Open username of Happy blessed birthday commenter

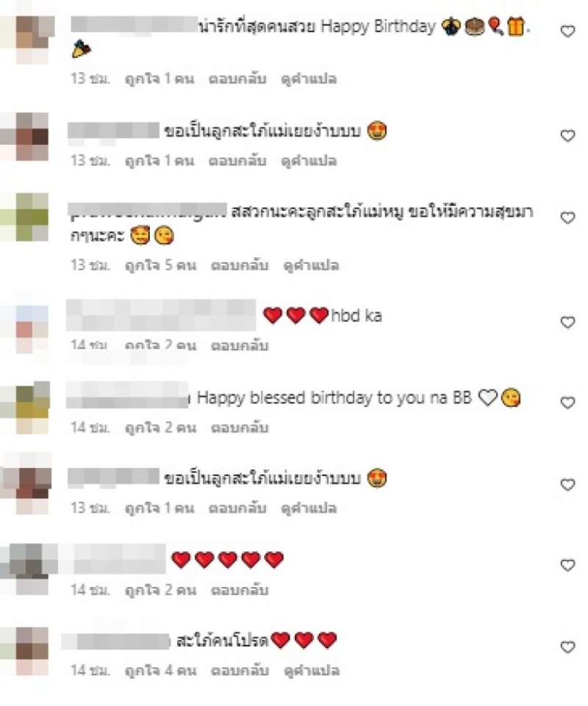pyautogui.click(x=127, y=395)
